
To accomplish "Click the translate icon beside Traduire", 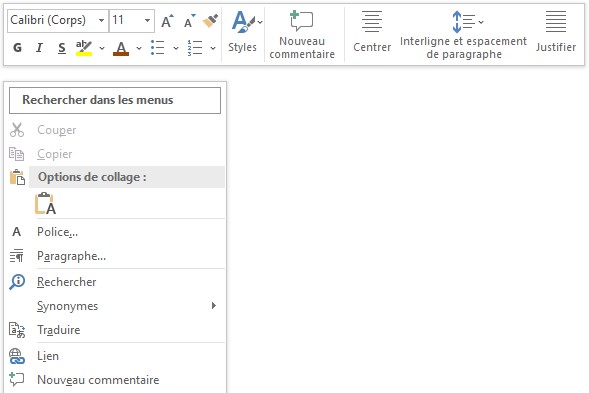I will (17, 330).
